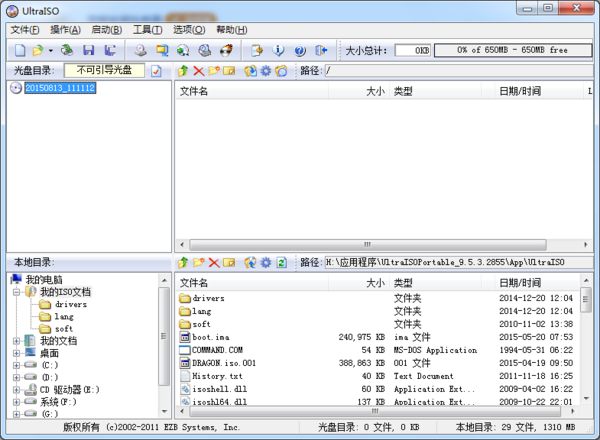Click folder-with-clock icon in disc image toolbar

coord(281,71)
